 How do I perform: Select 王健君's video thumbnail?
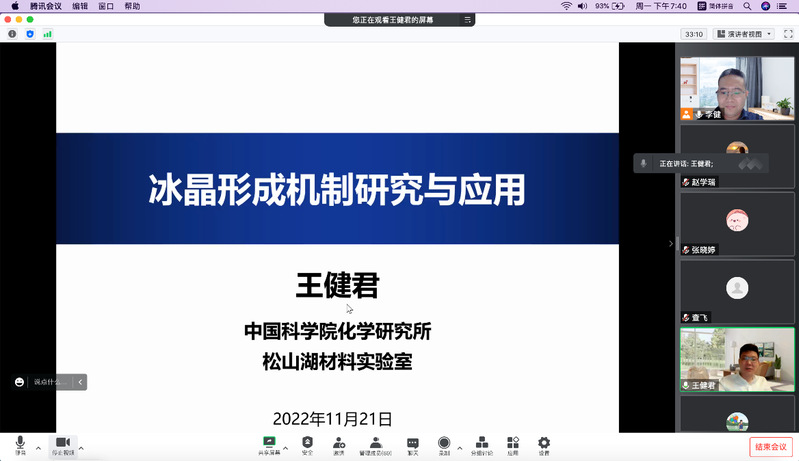(x=737, y=360)
